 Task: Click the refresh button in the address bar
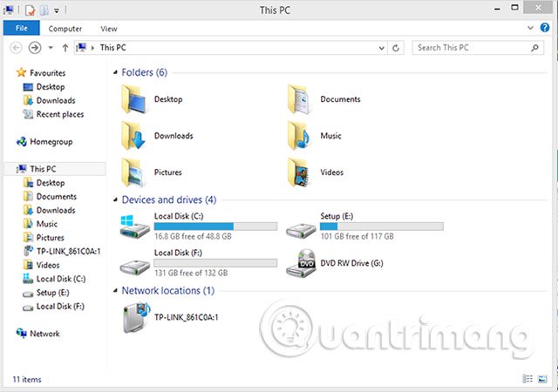tap(396, 48)
